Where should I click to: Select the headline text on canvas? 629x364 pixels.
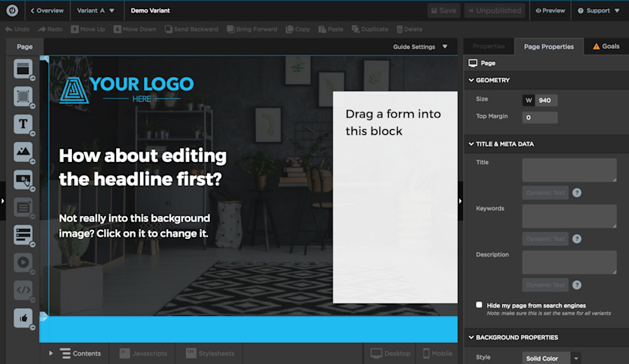click(x=143, y=167)
